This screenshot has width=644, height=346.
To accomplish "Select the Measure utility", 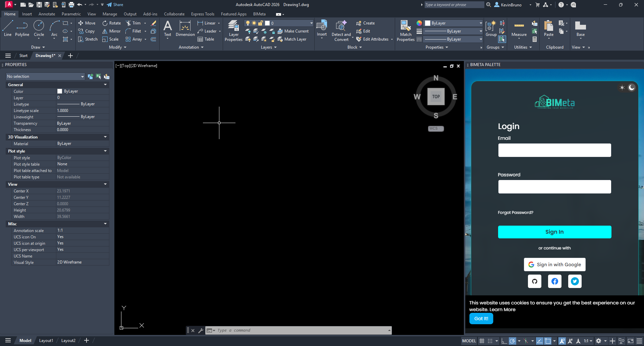I will coord(519,29).
